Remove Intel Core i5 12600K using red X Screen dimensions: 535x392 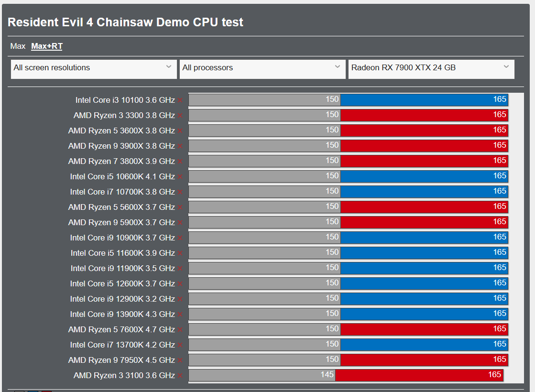pyautogui.click(x=180, y=284)
